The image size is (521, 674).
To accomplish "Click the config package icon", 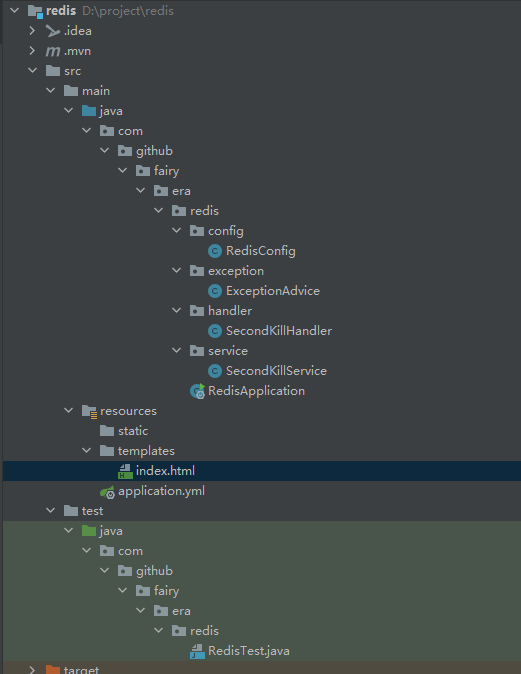I will click(197, 231).
